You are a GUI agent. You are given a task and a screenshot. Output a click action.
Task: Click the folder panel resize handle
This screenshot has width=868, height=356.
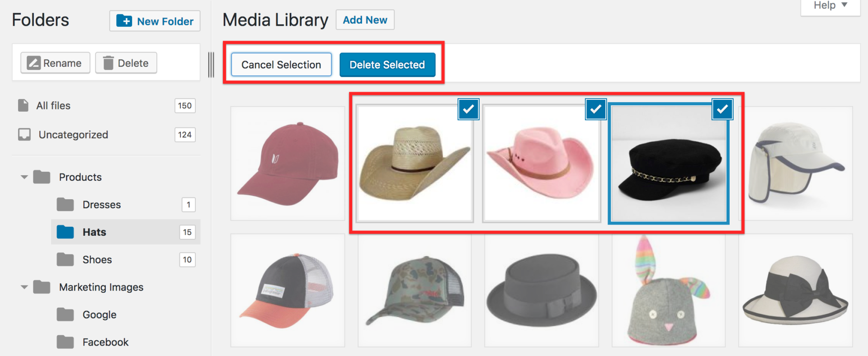[211, 65]
